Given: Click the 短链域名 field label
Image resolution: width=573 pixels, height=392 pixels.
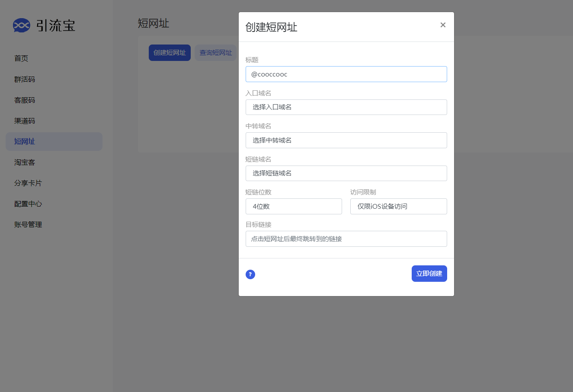Looking at the screenshot, I should point(258,159).
